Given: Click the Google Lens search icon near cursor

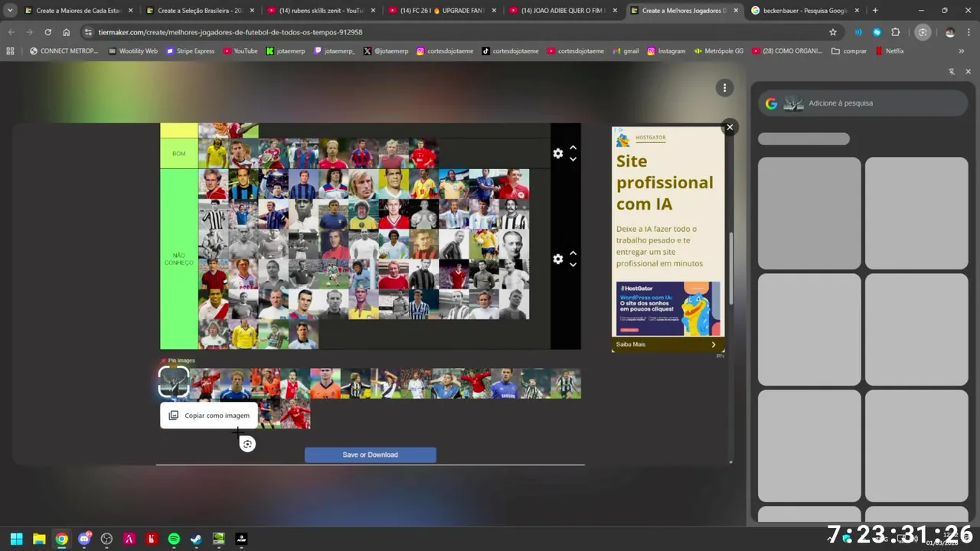Looking at the screenshot, I should [247, 444].
